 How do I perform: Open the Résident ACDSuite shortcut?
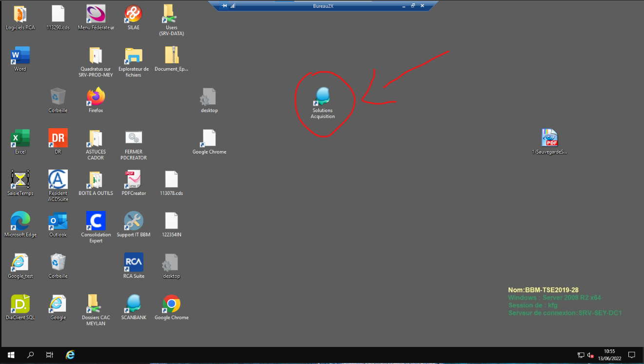point(58,180)
